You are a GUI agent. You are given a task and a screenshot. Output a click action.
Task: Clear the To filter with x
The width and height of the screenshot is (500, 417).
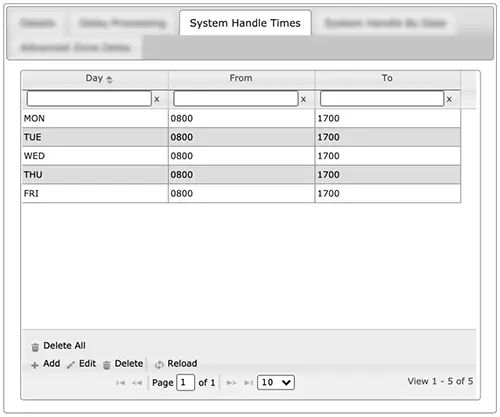(x=449, y=99)
